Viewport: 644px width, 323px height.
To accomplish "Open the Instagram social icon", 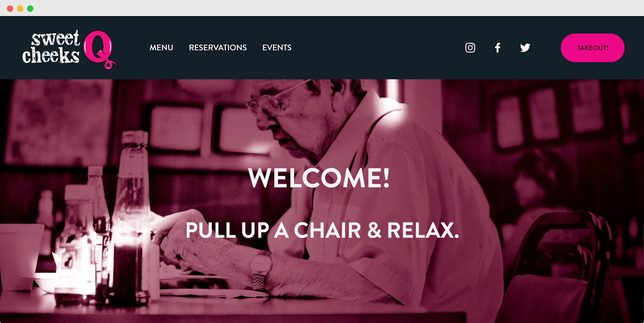I will [x=470, y=48].
